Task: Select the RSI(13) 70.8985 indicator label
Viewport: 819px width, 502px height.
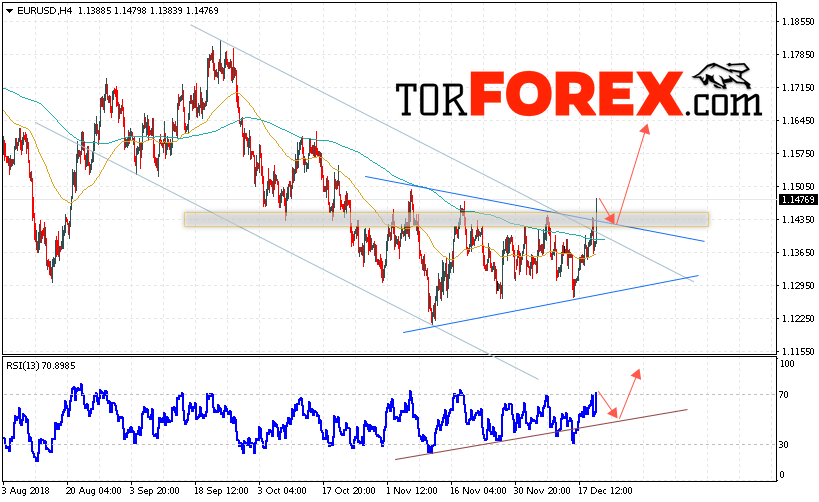Action: coord(41,366)
